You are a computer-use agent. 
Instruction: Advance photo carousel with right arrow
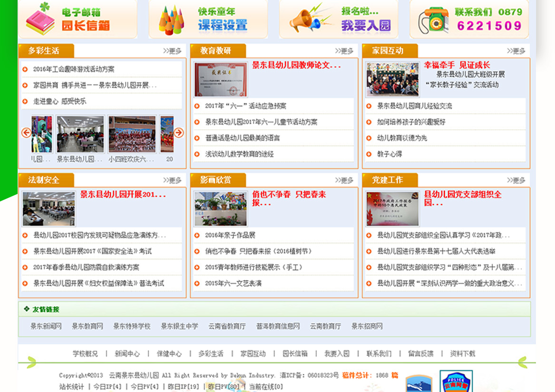(178, 133)
